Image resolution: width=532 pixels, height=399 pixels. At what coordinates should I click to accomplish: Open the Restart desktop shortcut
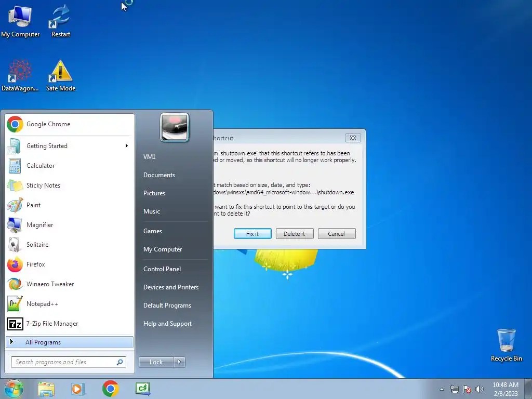coord(60,20)
